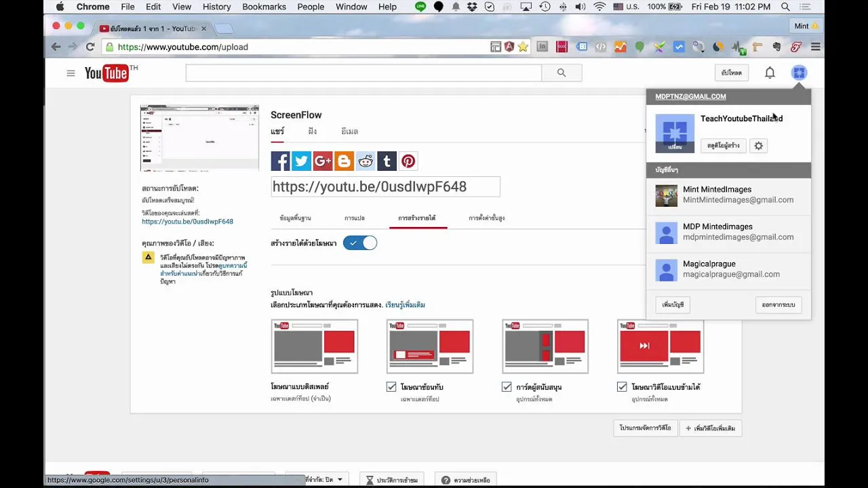The height and width of the screenshot is (488, 868).
Task: Click the search magnifier button
Action: pyautogui.click(x=561, y=73)
